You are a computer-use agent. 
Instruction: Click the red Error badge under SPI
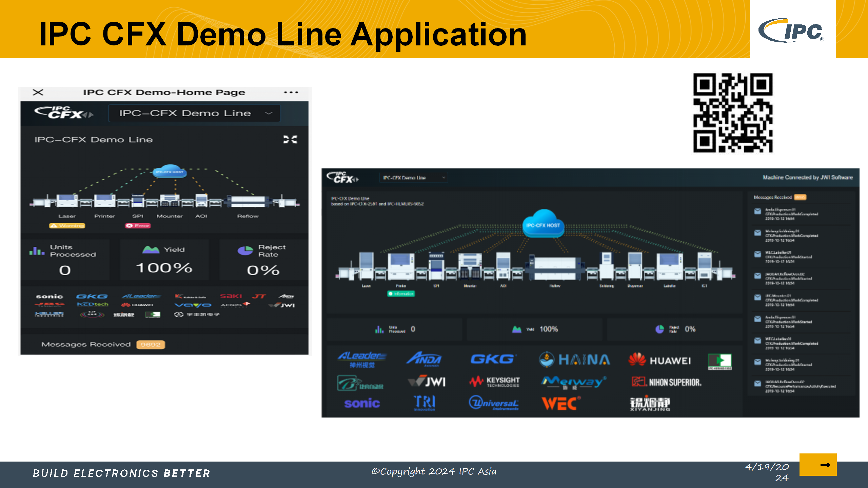click(138, 226)
